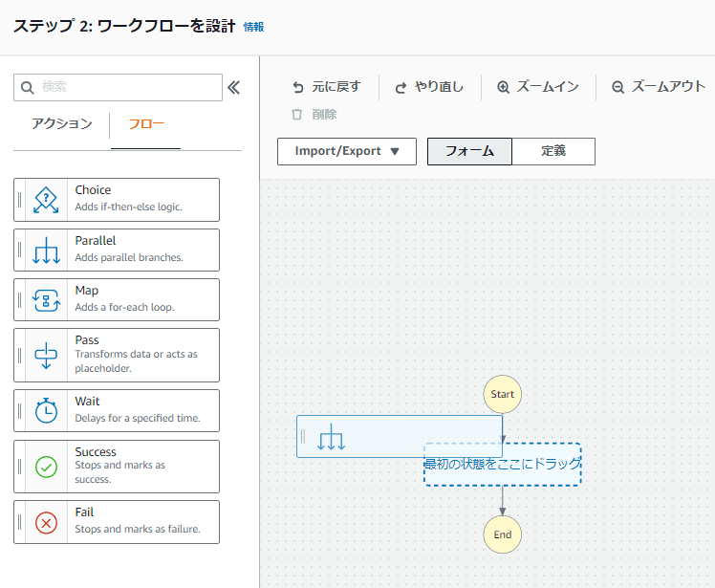Click the drag handle on Parallel card
This screenshot has height=588, width=715.
click(x=20, y=250)
